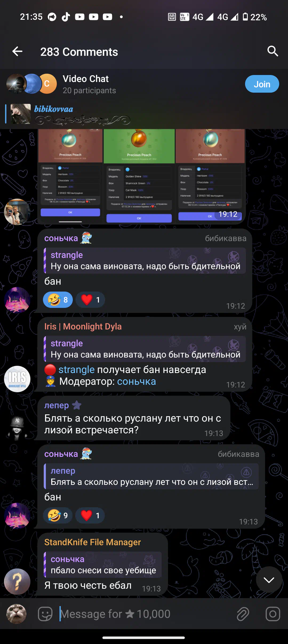Image resolution: width=288 pixels, height=644 pixels.
Task: Jump to latest messages with the down chevron
Action: [269, 580]
